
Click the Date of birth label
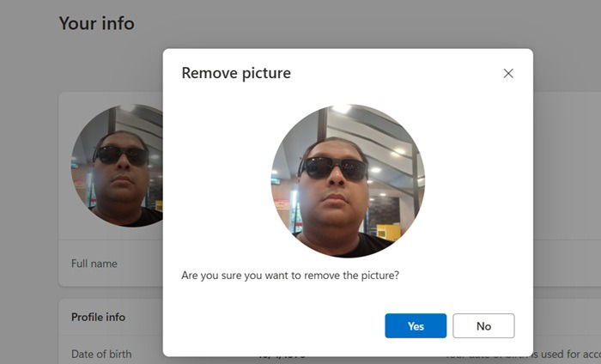pos(101,354)
